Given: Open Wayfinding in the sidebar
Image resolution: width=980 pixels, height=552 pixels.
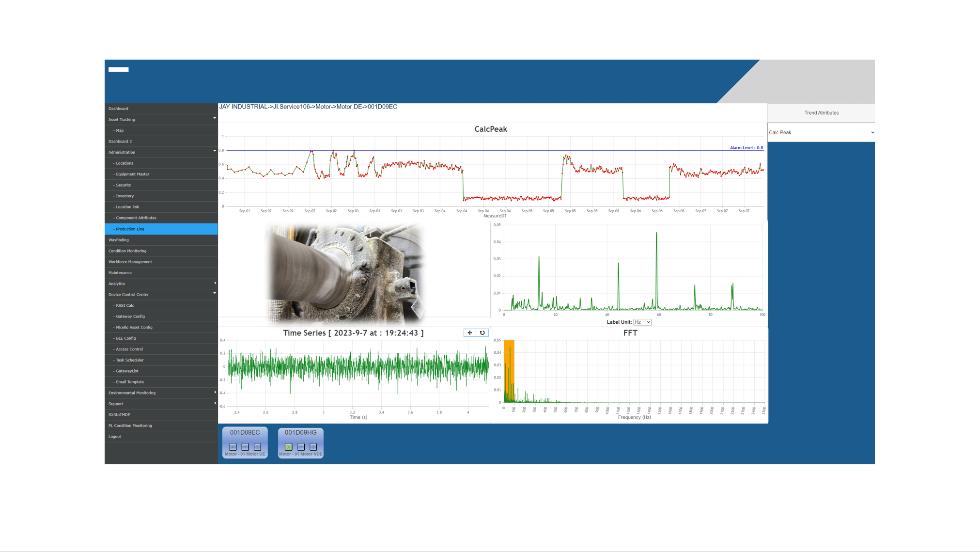Looking at the screenshot, I should [x=161, y=240].
